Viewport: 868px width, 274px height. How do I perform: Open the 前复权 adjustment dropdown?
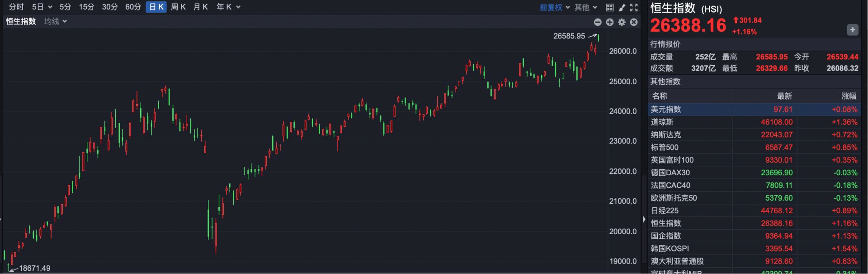554,7
